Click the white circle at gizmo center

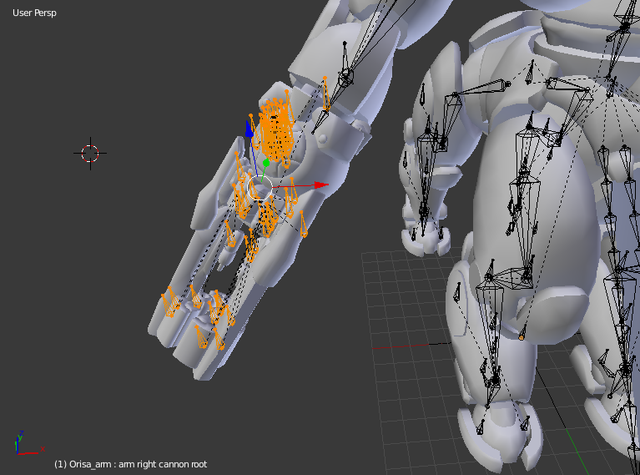click(260, 188)
